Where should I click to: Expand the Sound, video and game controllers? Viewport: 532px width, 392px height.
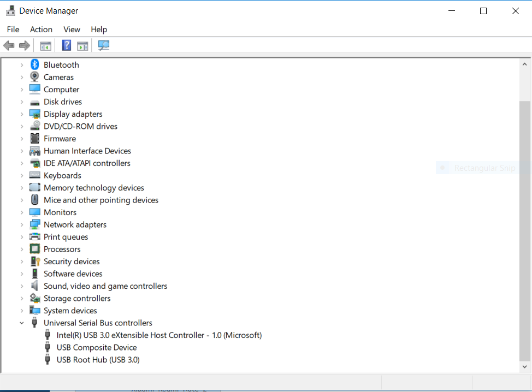point(22,286)
